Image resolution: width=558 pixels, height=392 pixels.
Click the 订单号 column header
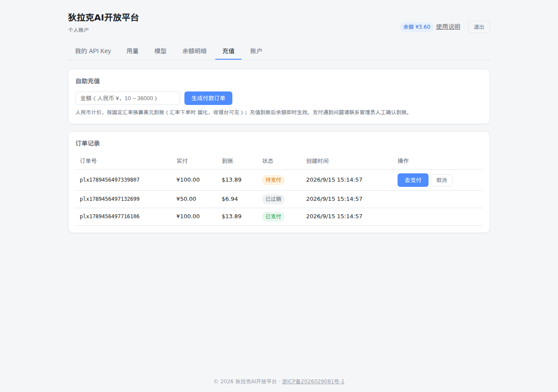pos(88,161)
